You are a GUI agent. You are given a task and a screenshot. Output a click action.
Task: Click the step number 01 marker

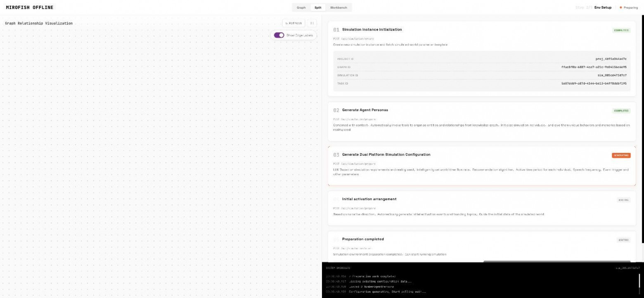[336, 30]
